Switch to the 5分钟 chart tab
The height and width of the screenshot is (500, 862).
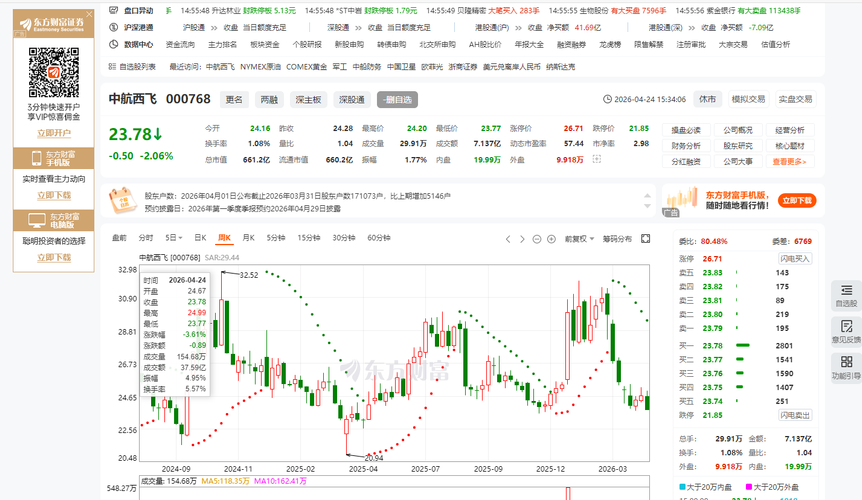tap(276, 238)
